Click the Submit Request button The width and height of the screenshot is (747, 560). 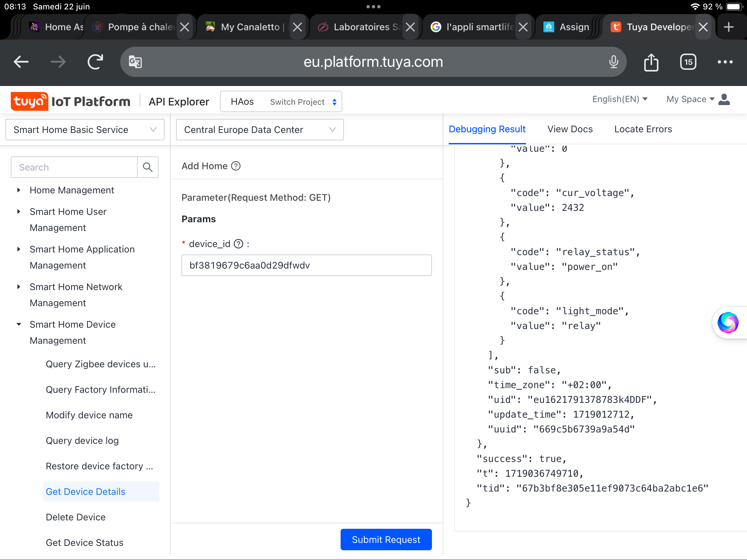386,540
